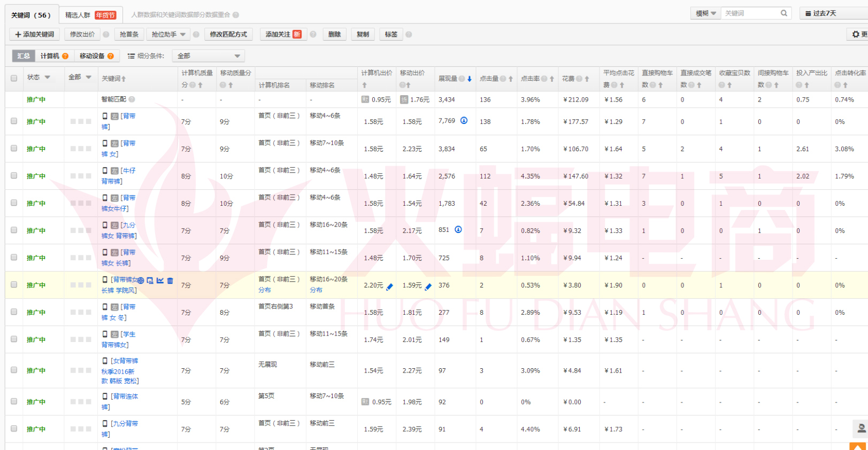This screenshot has height=450, width=868.
Task: Click the search magnifier icon
Action: [784, 13]
